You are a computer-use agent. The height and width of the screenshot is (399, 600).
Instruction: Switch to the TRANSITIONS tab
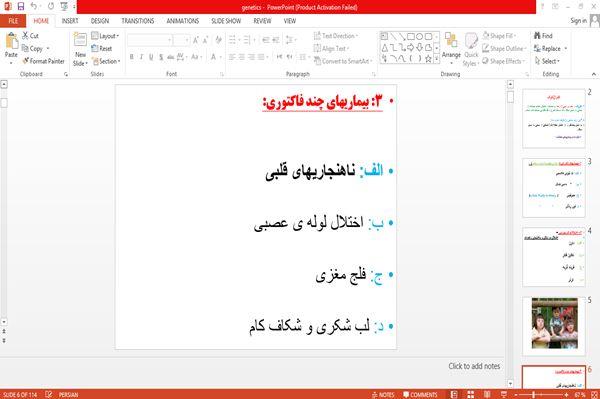pyautogui.click(x=138, y=21)
